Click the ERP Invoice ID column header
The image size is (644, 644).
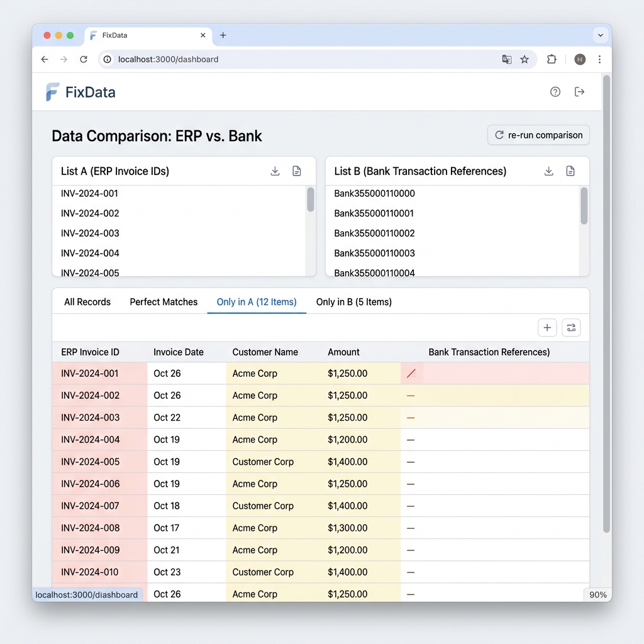coord(90,352)
